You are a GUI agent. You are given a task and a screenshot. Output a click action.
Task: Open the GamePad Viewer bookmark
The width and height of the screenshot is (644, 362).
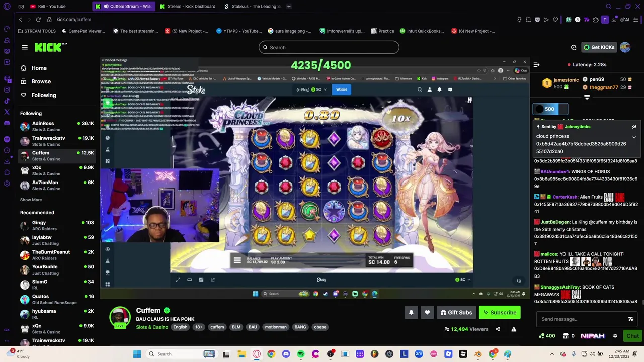click(83, 31)
